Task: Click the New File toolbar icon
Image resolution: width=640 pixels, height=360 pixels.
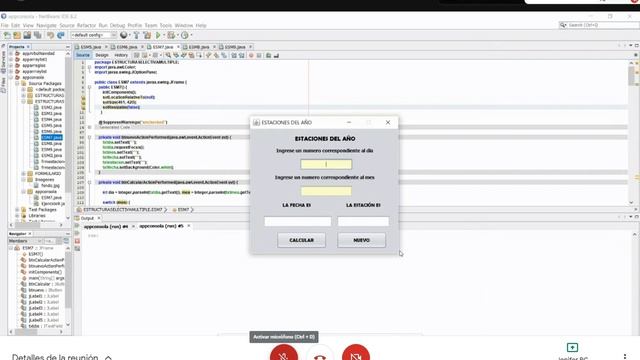Action: (x=7, y=36)
